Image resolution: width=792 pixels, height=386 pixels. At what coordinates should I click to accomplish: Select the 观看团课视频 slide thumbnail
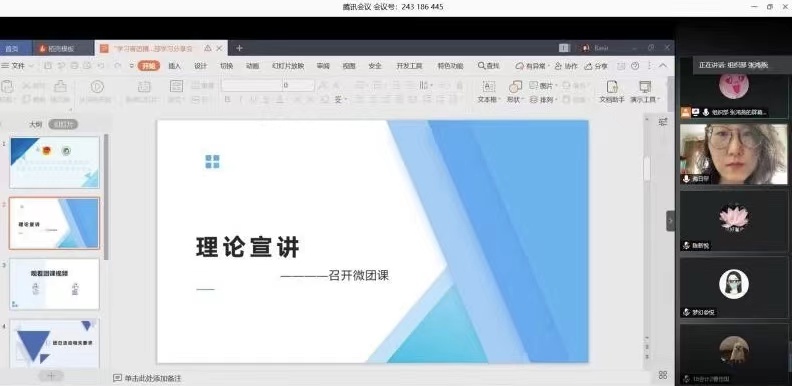coord(55,284)
